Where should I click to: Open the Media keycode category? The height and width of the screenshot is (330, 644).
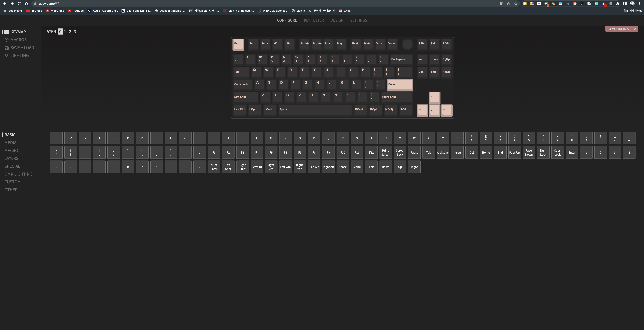pyautogui.click(x=11, y=143)
